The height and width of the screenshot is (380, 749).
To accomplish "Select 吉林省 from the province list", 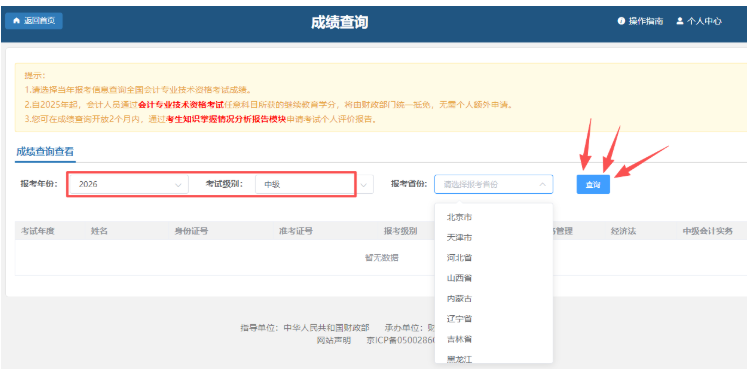I will [x=493, y=339].
